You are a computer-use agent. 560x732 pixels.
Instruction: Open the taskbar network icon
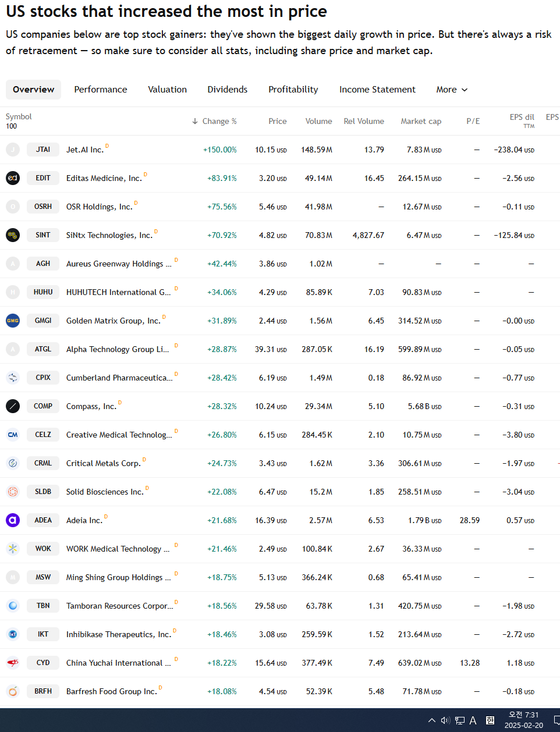tap(460, 720)
